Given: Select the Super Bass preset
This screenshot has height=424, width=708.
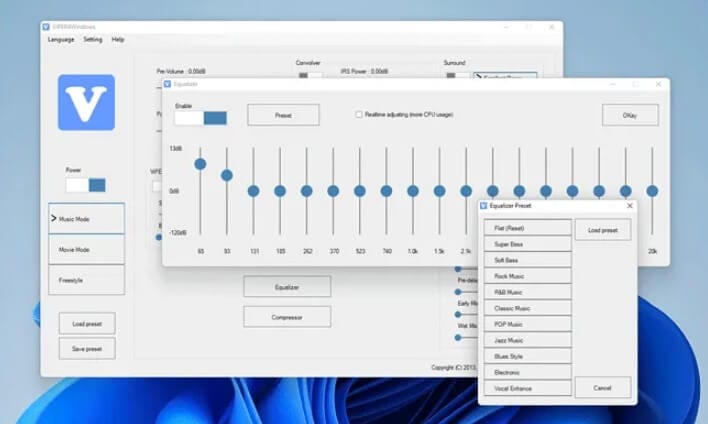Looking at the screenshot, I should tap(527, 244).
